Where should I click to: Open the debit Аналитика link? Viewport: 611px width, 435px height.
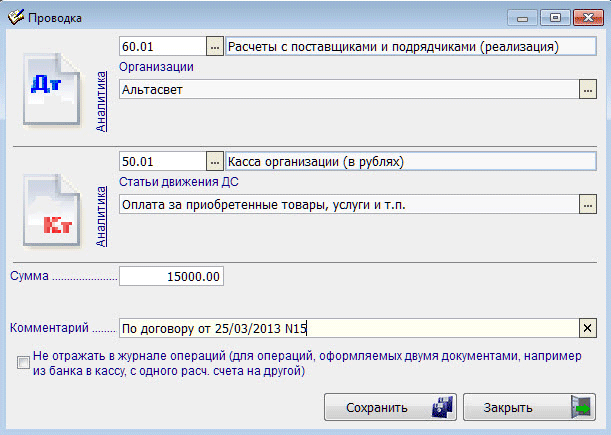101,101
